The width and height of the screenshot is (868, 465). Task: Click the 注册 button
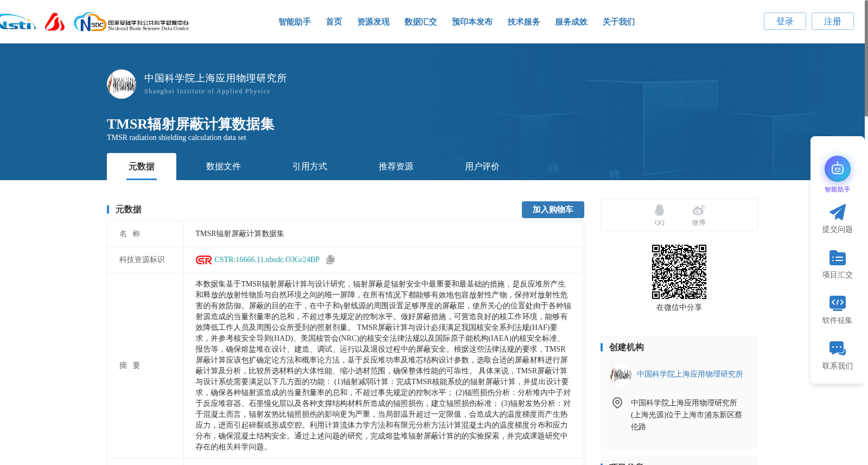[833, 21]
